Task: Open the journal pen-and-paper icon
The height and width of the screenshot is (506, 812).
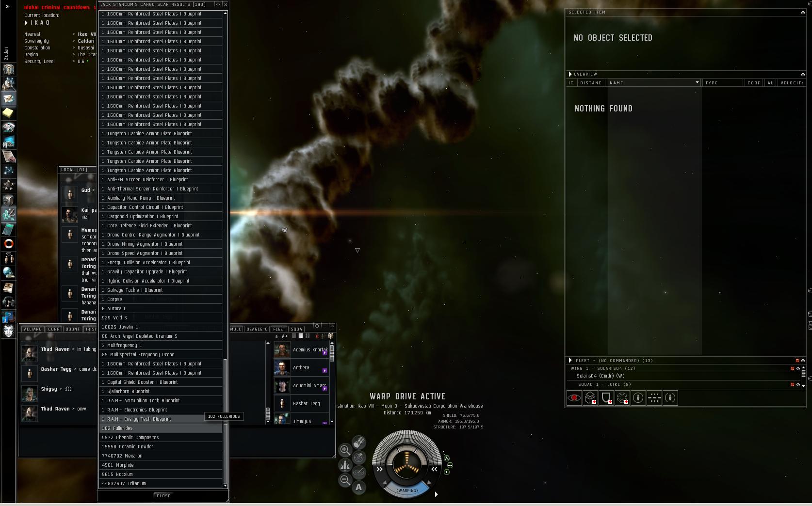Action: [8, 157]
